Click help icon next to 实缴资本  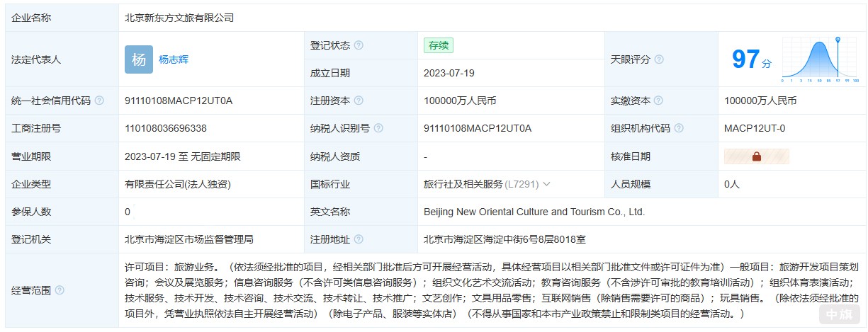tap(659, 101)
